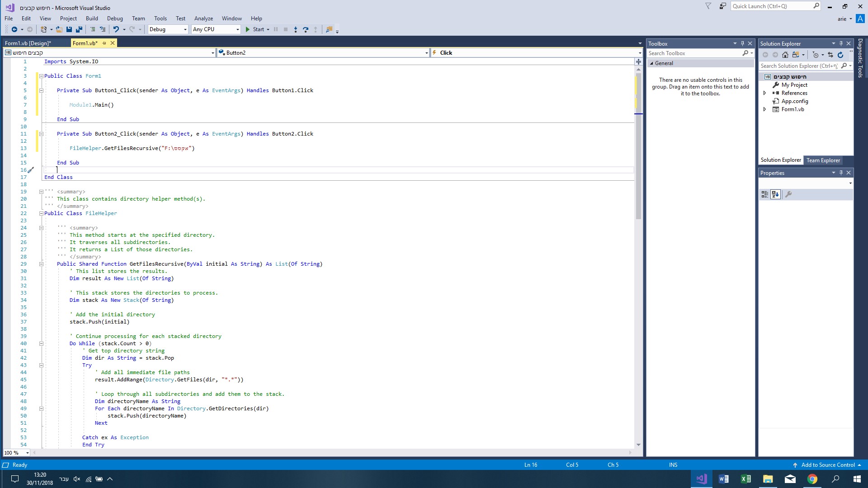Open Property Pages wrench icon
The height and width of the screenshot is (488, 868).
click(788, 194)
